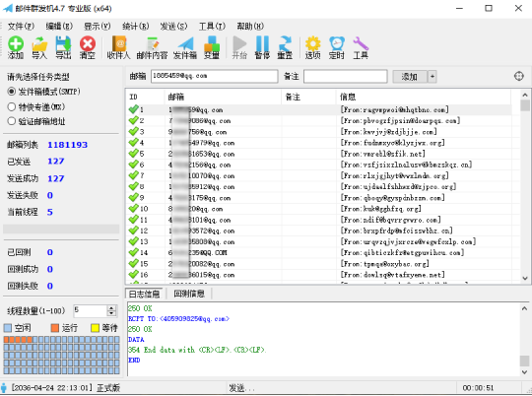Select the row with From:kwvjvj sender
The height and width of the screenshot is (396, 532).
[x=319, y=131]
